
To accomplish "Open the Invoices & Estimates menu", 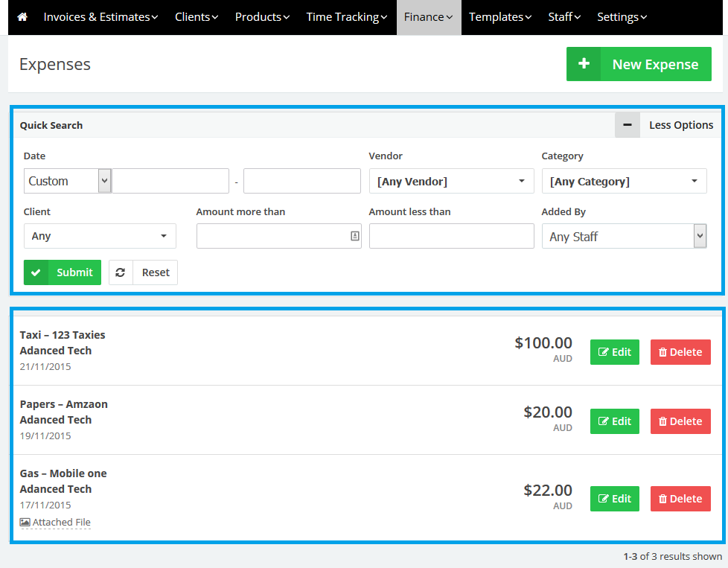I will click(100, 17).
